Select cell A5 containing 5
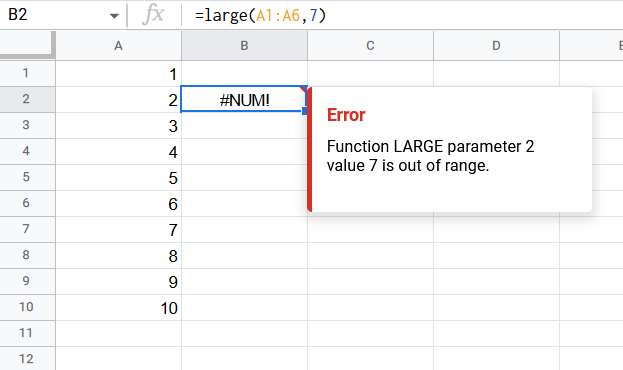This screenshot has width=623, height=370. (x=118, y=178)
